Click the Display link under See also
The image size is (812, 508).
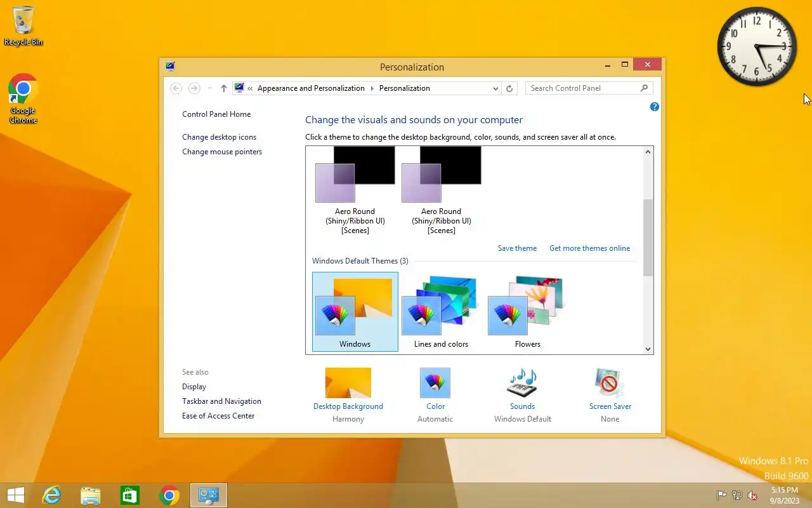click(x=194, y=387)
